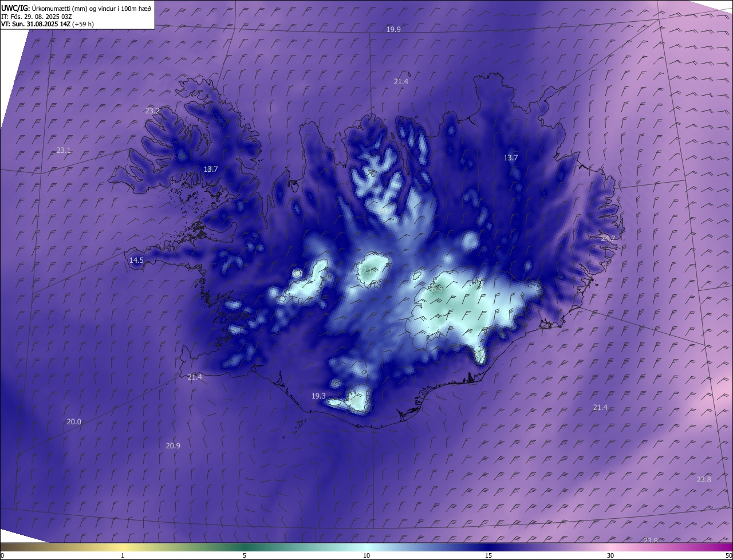Viewport: 733px width, 560px height.
Task: Click the 20.0 value label on the map
Action: tap(74, 422)
